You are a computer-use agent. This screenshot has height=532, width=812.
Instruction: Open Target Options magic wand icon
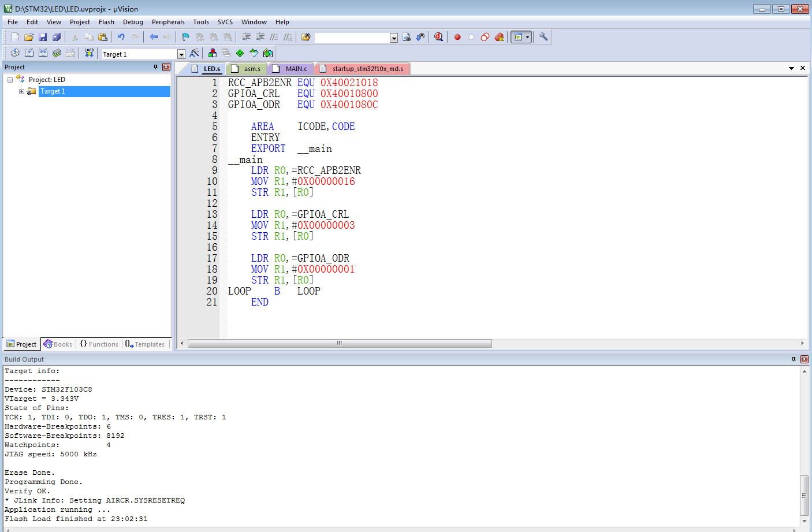click(194, 53)
